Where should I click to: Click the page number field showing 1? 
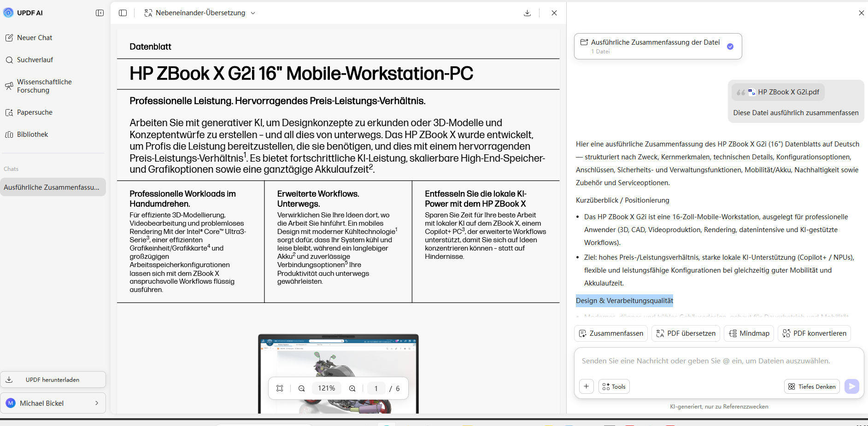coord(376,388)
